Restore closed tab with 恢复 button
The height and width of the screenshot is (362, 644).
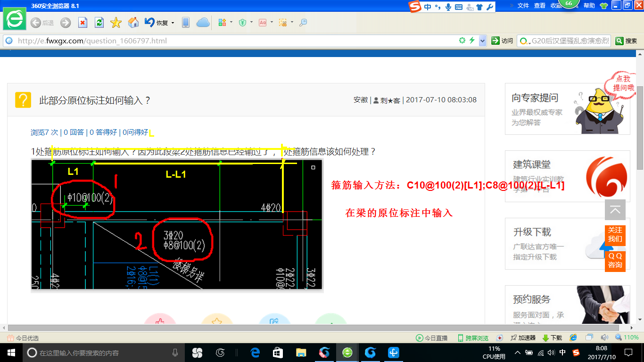click(157, 23)
